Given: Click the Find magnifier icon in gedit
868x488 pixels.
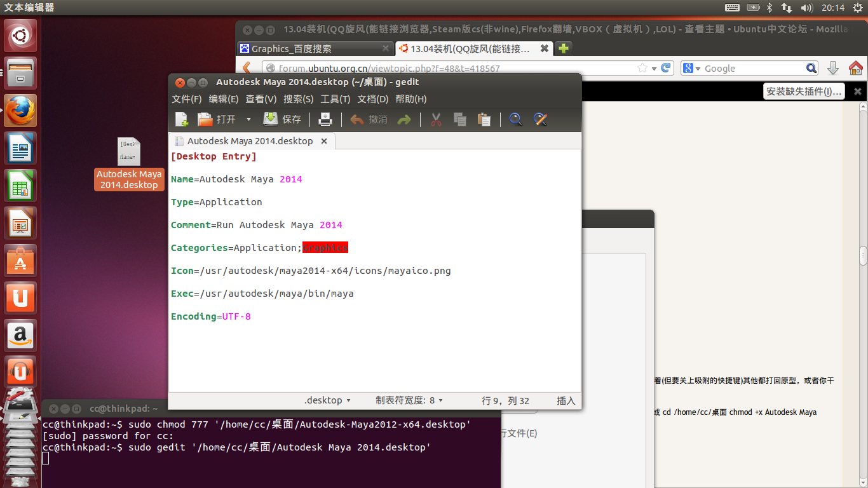Looking at the screenshot, I should pos(516,119).
